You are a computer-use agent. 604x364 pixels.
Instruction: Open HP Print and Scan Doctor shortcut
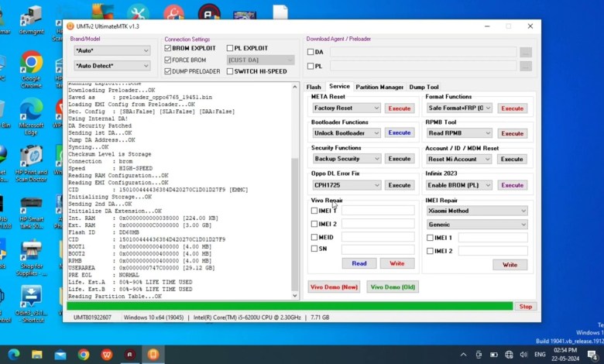pyautogui.click(x=31, y=163)
